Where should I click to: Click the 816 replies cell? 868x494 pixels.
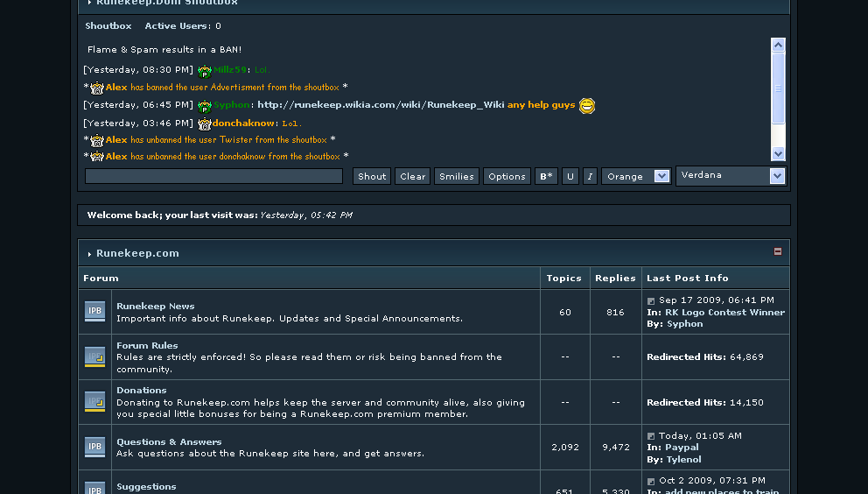tap(616, 312)
